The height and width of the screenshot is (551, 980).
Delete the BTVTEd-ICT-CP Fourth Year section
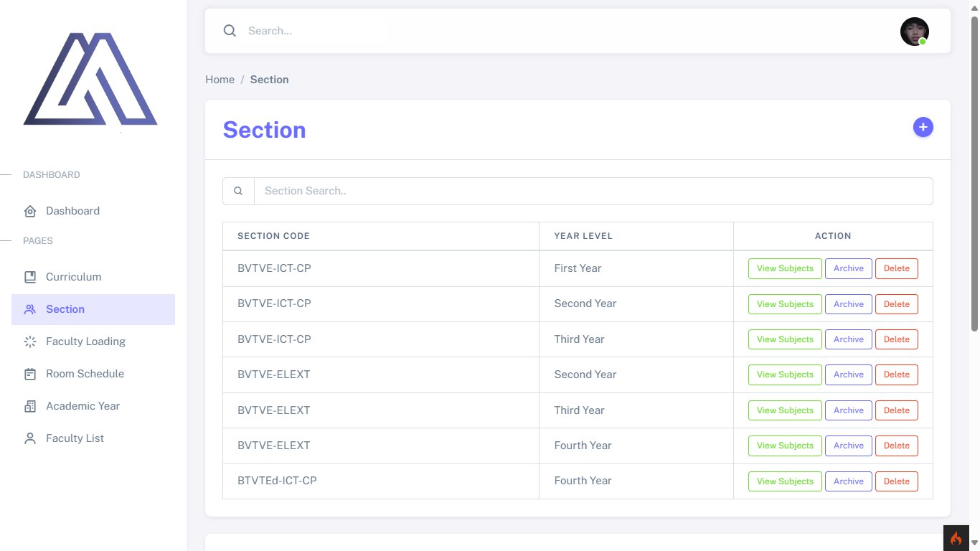point(897,481)
